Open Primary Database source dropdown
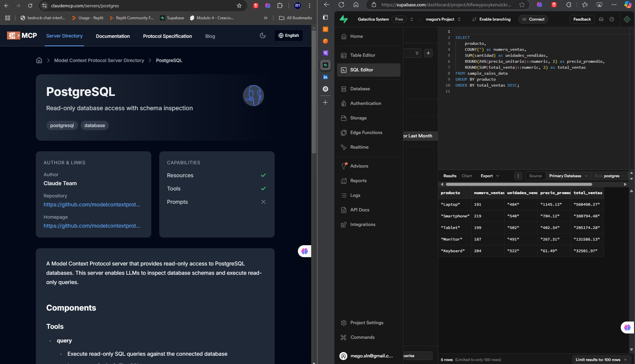635x364 pixels. point(568,176)
